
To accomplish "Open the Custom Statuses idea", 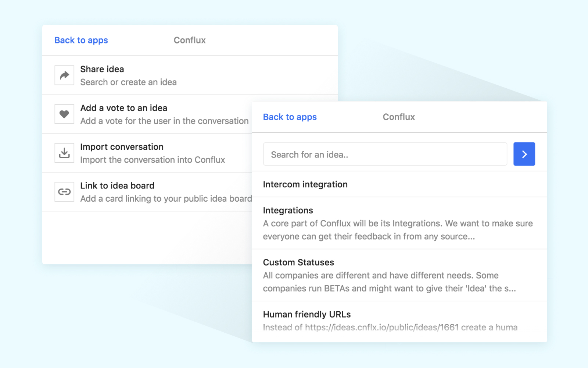I will pyautogui.click(x=298, y=262).
